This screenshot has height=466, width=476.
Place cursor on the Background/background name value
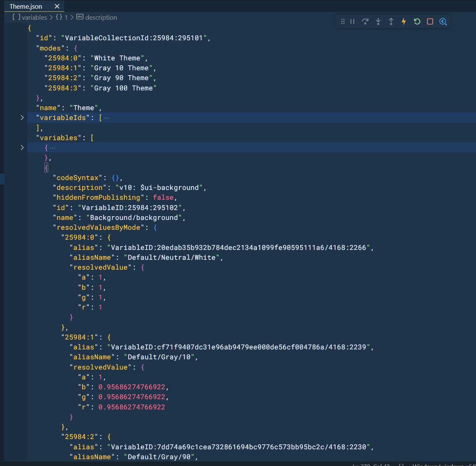pos(135,217)
